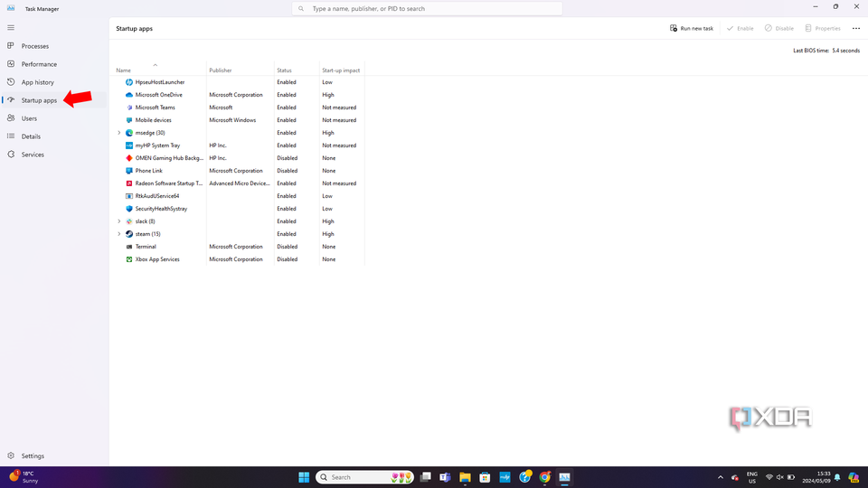
Task: Open Google Chrome from taskbar
Action: coord(544,477)
